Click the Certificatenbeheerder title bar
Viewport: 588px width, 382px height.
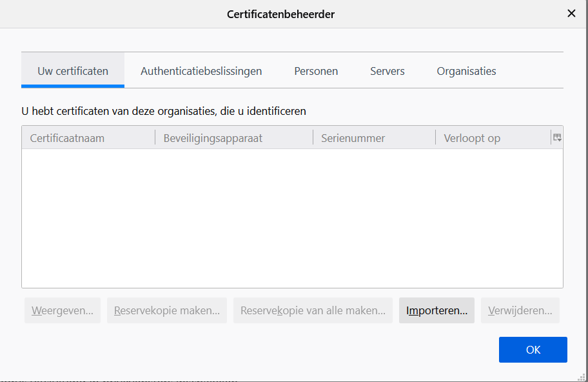click(280, 14)
